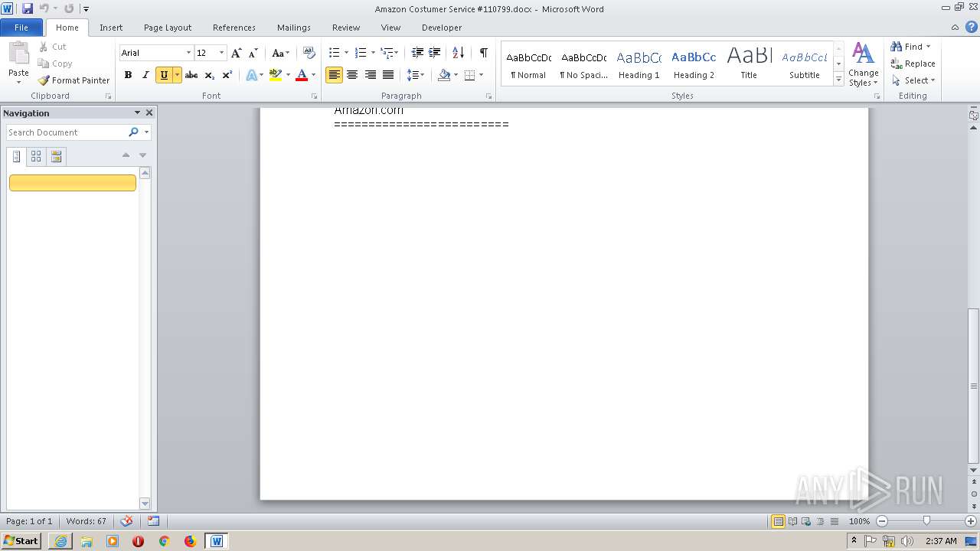This screenshot has height=551, width=980.
Task: Open the Change Case dropdown
Action: tap(280, 53)
